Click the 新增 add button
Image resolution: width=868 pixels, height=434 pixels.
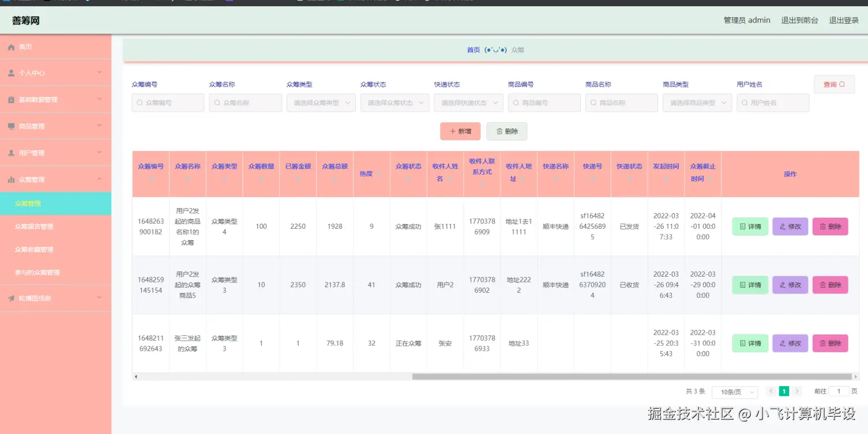[x=460, y=131]
